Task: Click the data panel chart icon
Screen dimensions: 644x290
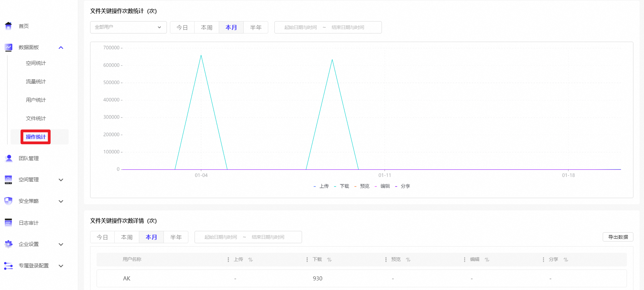Action: pos(9,47)
